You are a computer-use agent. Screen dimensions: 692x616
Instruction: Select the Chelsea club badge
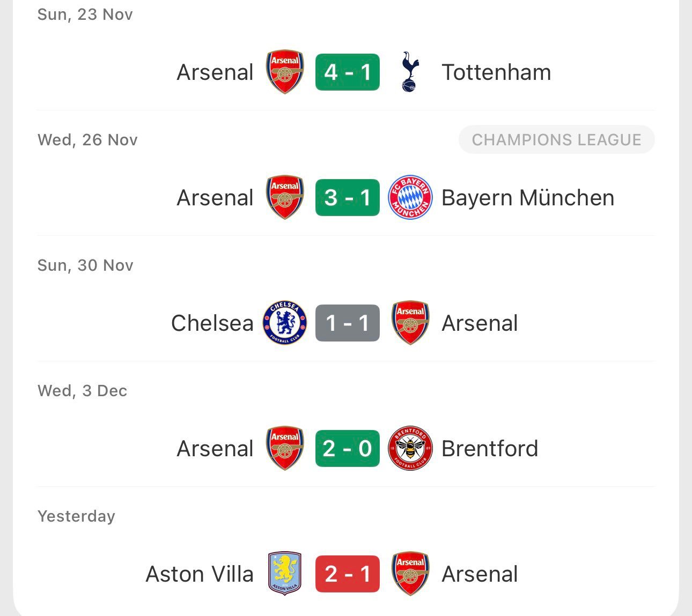tap(285, 323)
